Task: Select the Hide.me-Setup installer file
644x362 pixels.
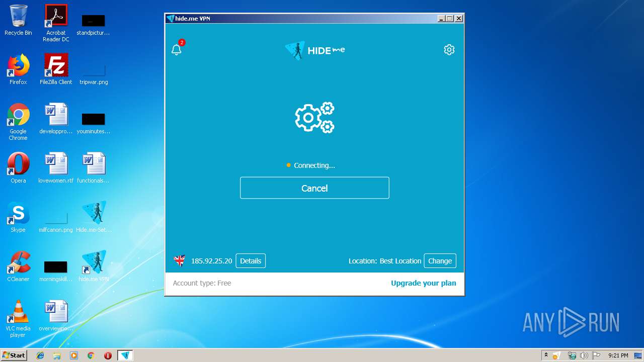Action: point(94,218)
